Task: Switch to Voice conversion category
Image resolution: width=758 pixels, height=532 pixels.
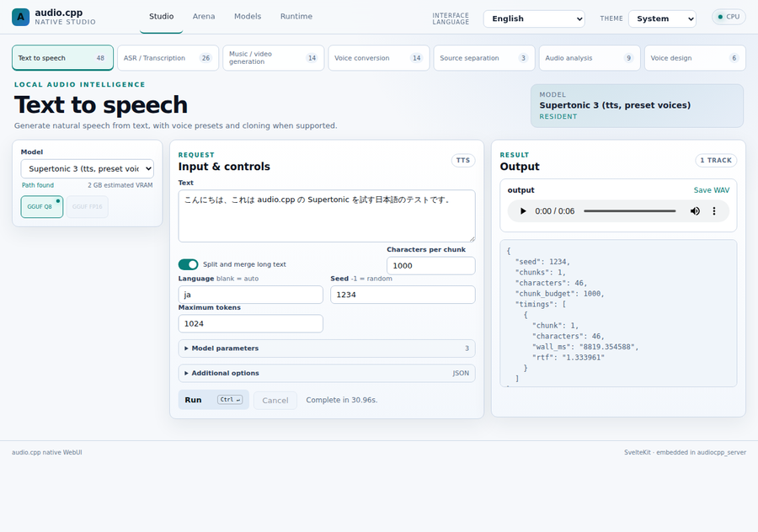Action: click(379, 58)
